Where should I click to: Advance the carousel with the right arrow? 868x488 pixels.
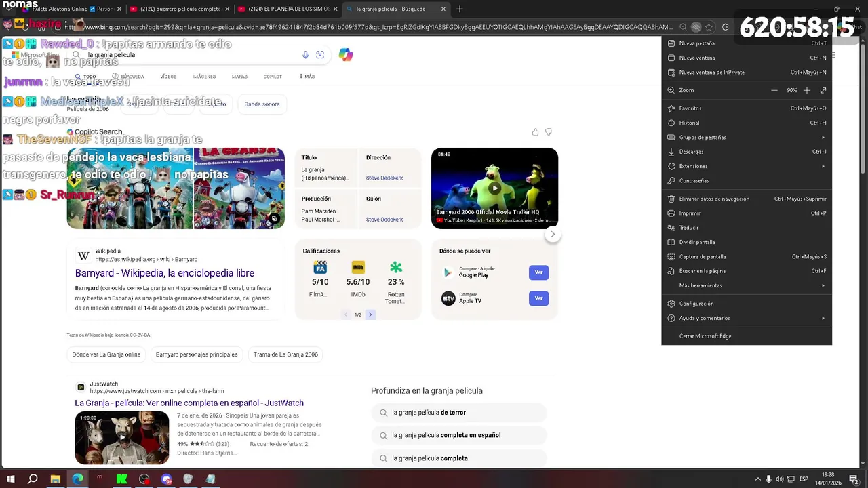(x=553, y=234)
